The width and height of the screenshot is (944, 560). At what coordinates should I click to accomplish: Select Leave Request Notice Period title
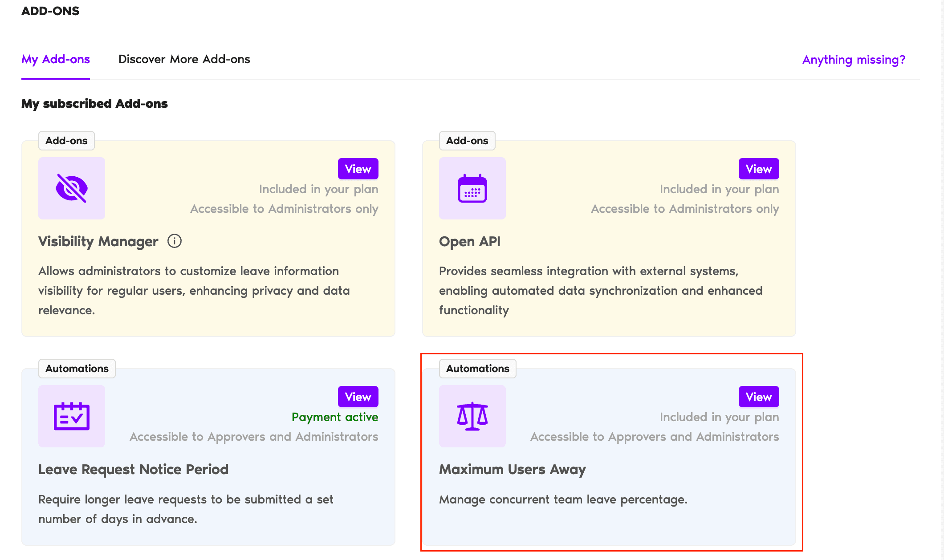133,469
